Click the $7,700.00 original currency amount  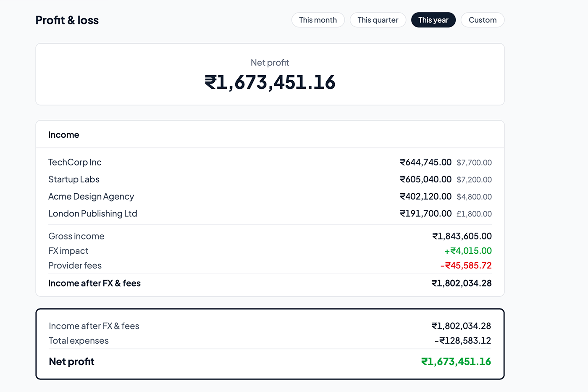point(474,163)
